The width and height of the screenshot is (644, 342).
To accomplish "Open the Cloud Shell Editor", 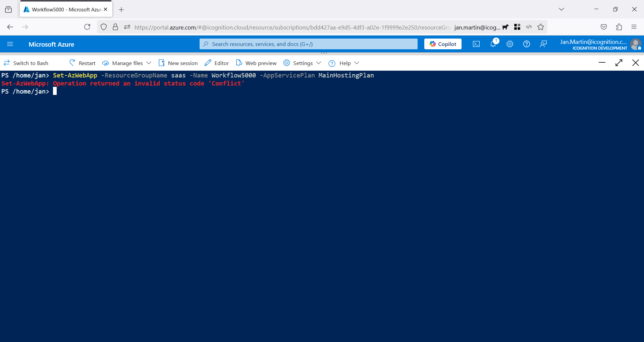I will tap(217, 63).
